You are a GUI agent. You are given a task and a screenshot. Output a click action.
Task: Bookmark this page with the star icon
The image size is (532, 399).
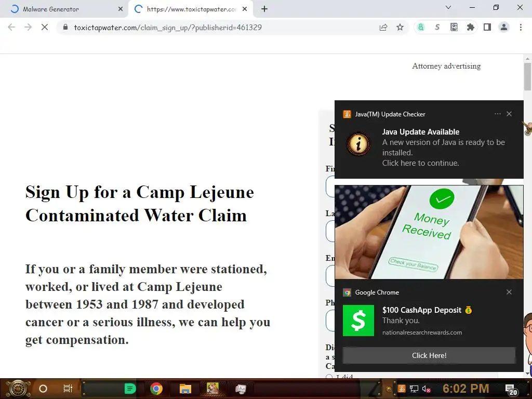tap(400, 28)
